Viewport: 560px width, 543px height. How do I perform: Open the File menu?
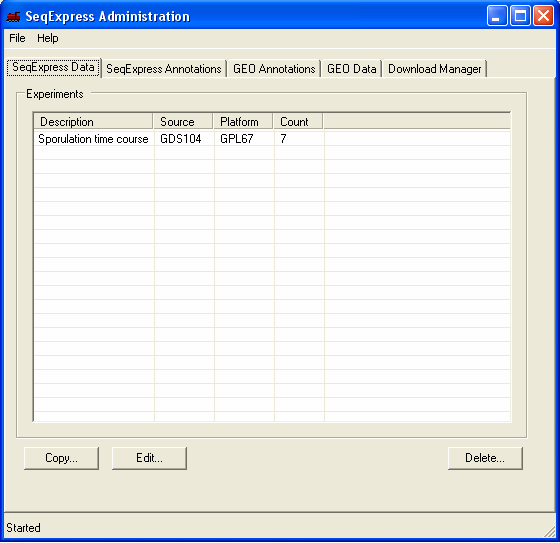(17, 38)
